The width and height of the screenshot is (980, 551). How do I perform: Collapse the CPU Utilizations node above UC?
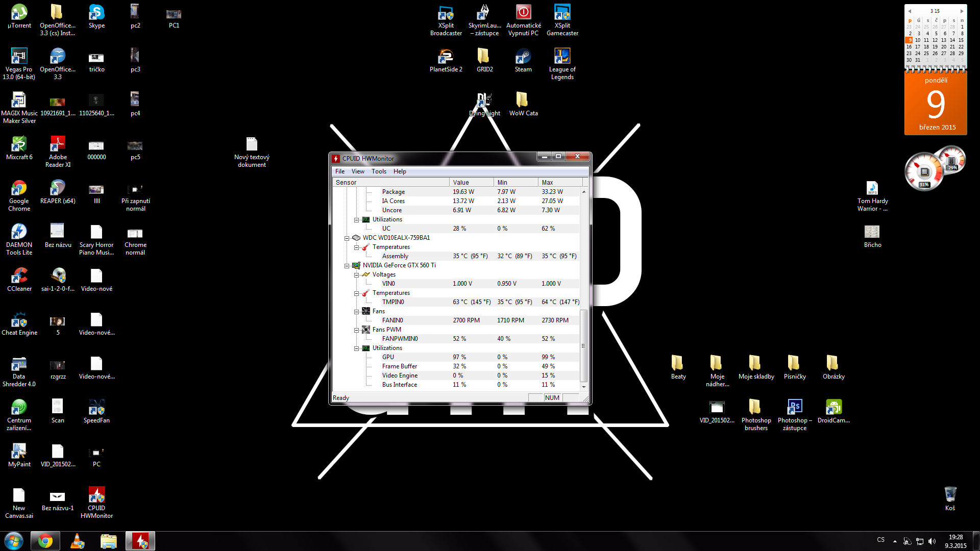click(356, 220)
